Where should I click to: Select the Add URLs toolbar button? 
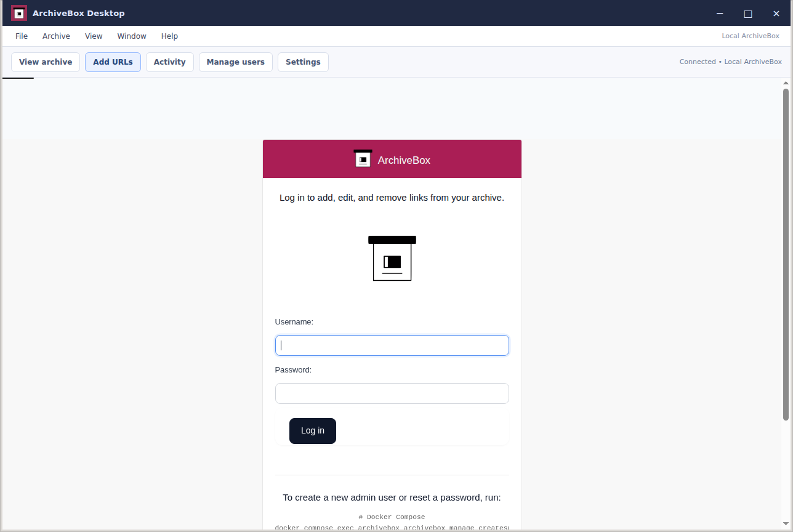(113, 62)
